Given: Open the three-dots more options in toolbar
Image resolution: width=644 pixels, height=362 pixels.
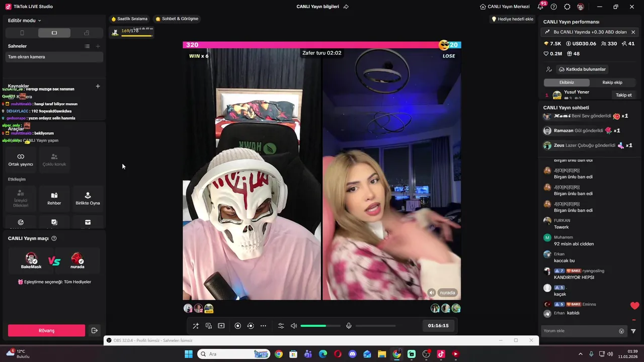Looking at the screenshot, I should pos(263,326).
